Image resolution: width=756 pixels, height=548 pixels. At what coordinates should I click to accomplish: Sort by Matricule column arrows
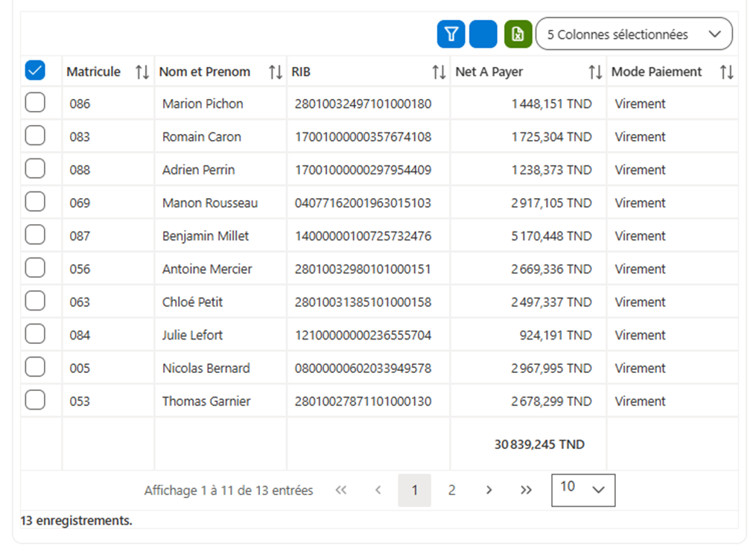(142, 72)
